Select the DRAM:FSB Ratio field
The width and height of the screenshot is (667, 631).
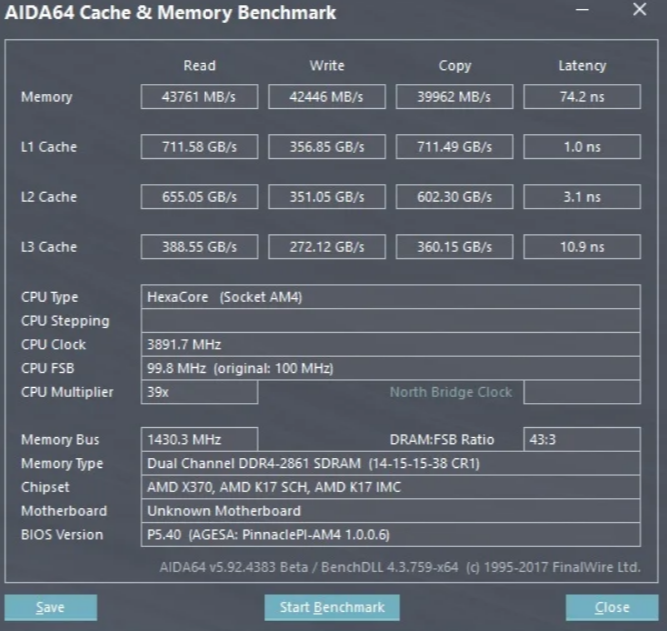click(x=582, y=439)
